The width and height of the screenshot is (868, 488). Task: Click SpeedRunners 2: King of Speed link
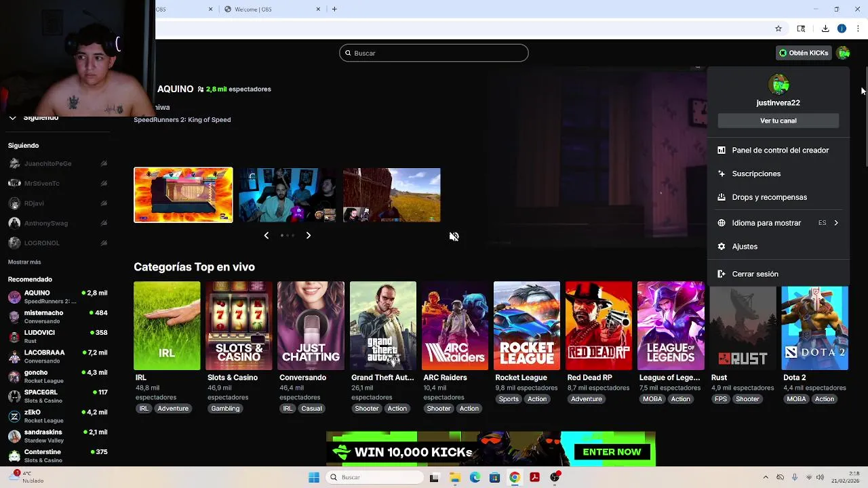coord(182,119)
